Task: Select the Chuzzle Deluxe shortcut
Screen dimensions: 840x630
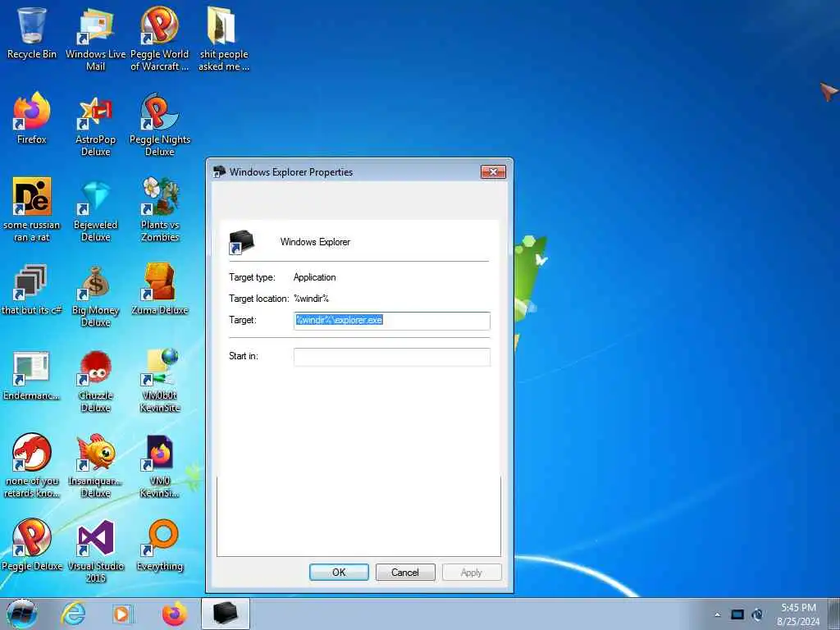Action: [x=95, y=381]
